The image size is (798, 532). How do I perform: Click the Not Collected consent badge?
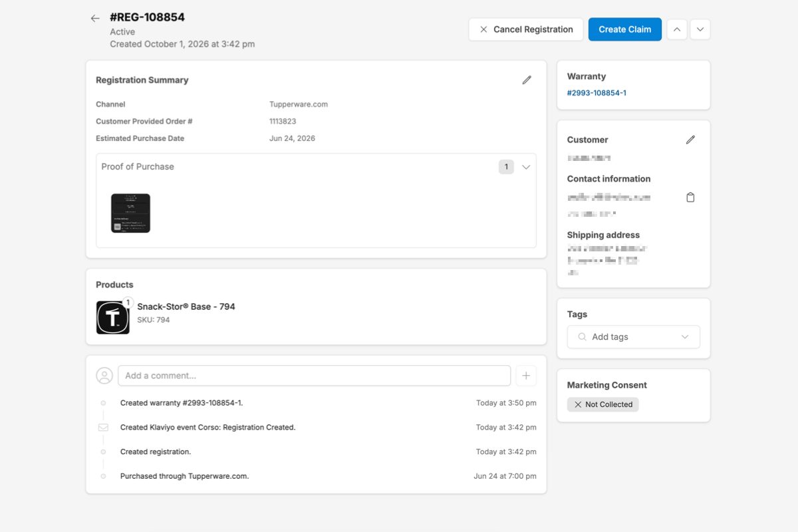pos(603,404)
